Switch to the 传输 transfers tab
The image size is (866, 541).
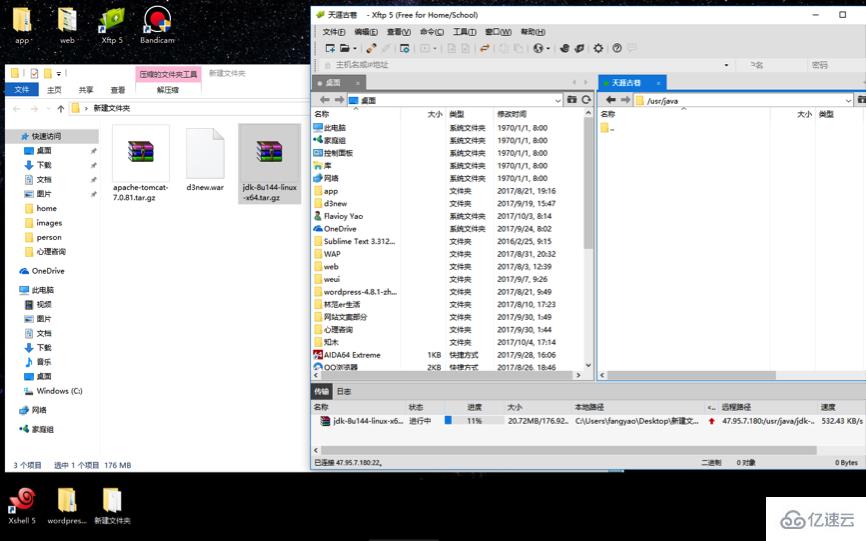point(321,391)
